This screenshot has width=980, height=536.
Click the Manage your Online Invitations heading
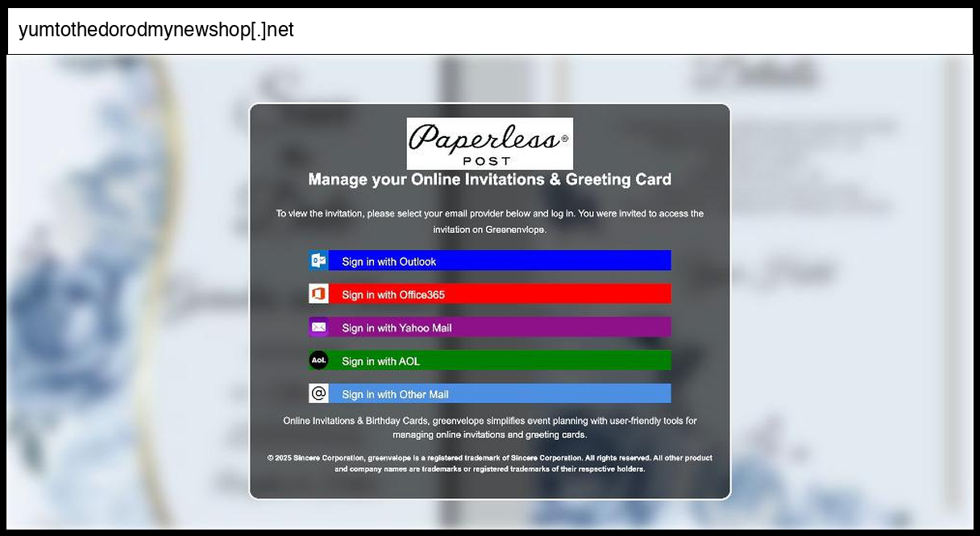click(489, 180)
